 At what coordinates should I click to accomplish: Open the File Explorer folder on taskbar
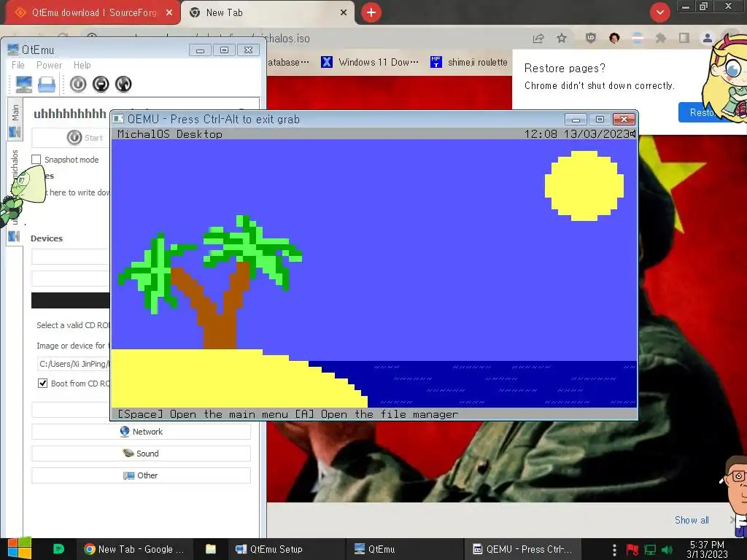(211, 549)
